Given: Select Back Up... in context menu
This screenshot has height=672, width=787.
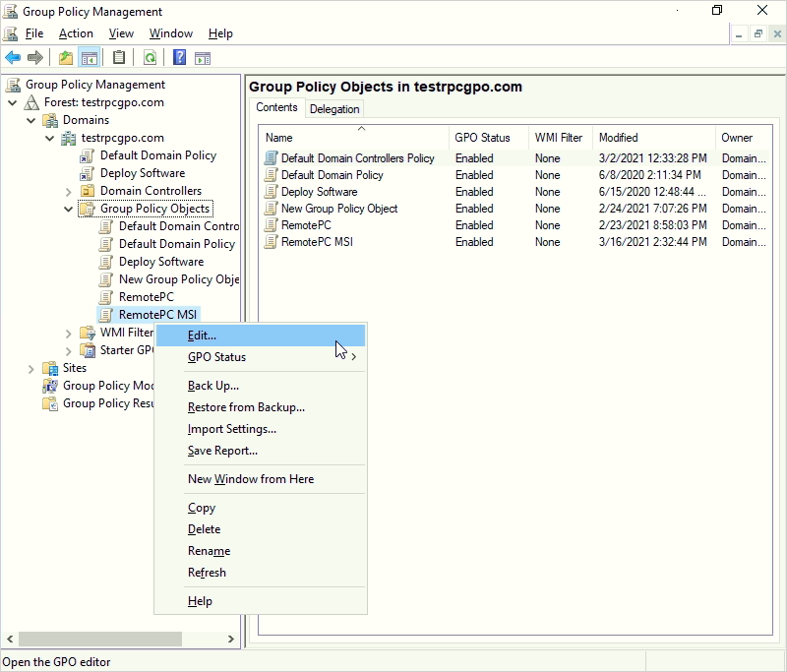Looking at the screenshot, I should click(x=213, y=386).
